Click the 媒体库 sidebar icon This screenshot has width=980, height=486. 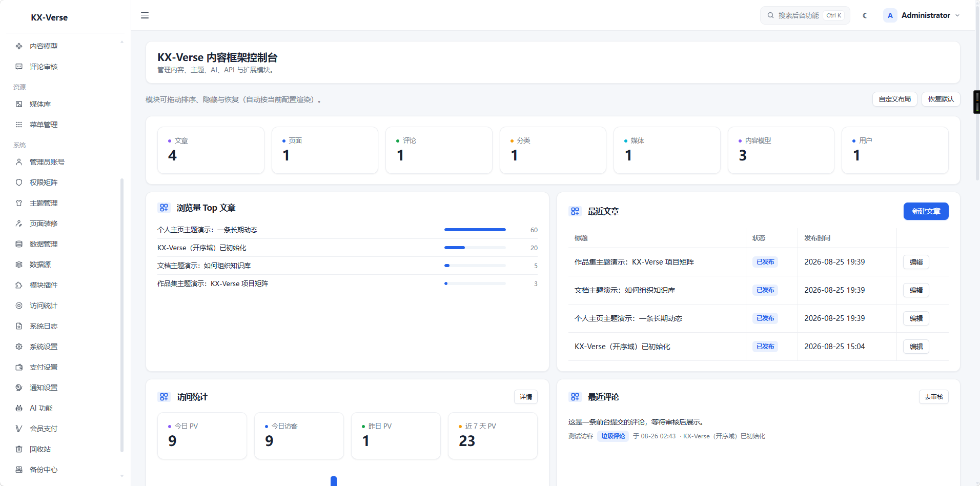pos(19,104)
